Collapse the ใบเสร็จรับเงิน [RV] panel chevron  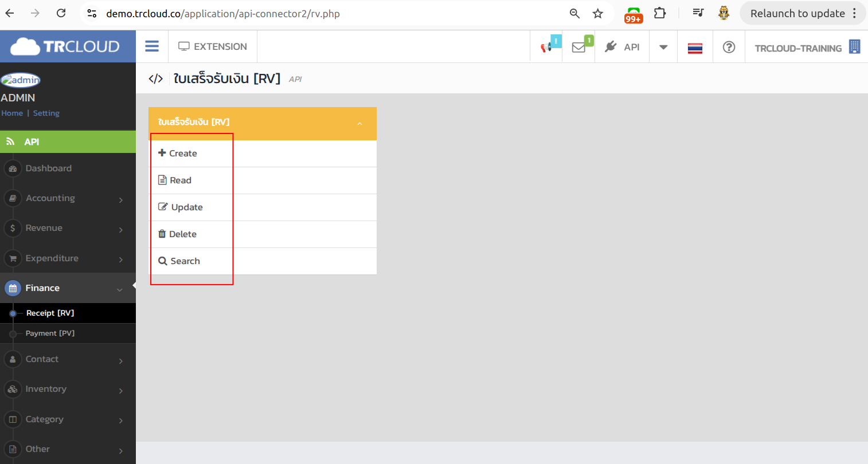(x=359, y=124)
